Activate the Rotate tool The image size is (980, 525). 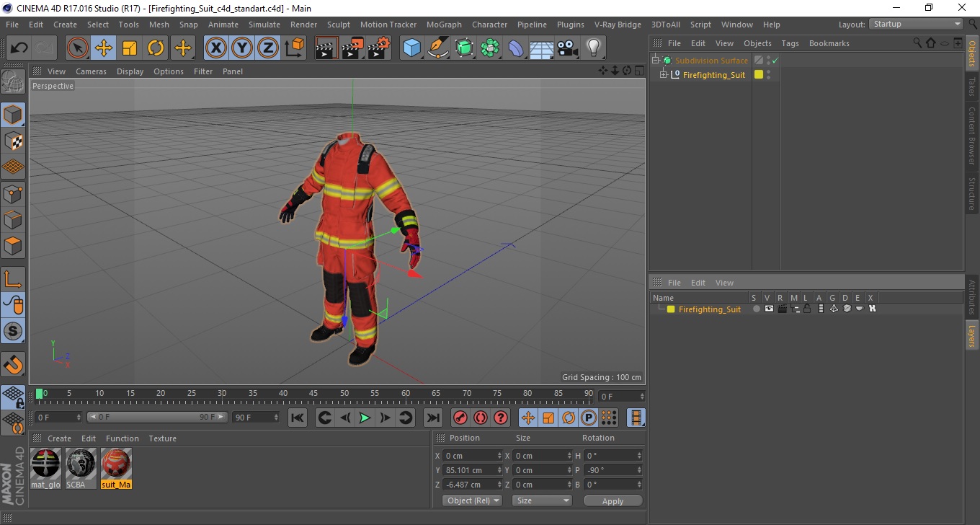(x=156, y=48)
